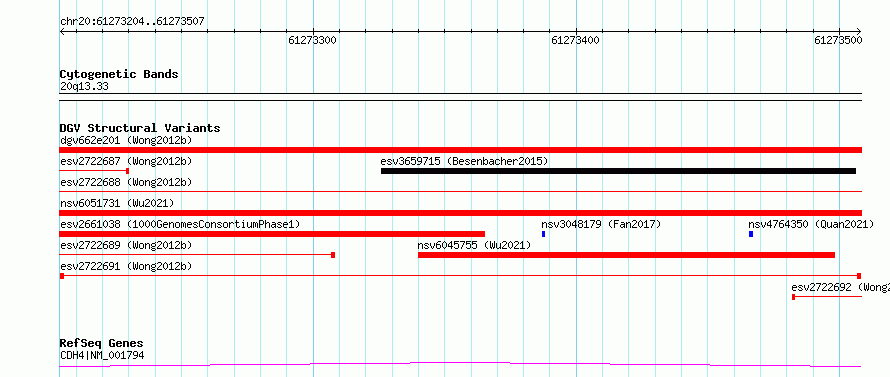Open the nsv3048179 (Fan2017) label
The height and width of the screenshot is (377, 890).
601,224
